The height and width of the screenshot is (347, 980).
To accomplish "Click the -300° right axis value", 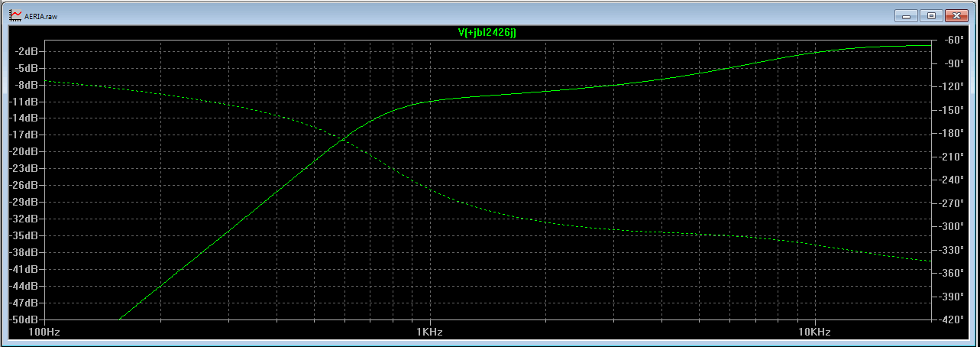I will pos(953,226).
